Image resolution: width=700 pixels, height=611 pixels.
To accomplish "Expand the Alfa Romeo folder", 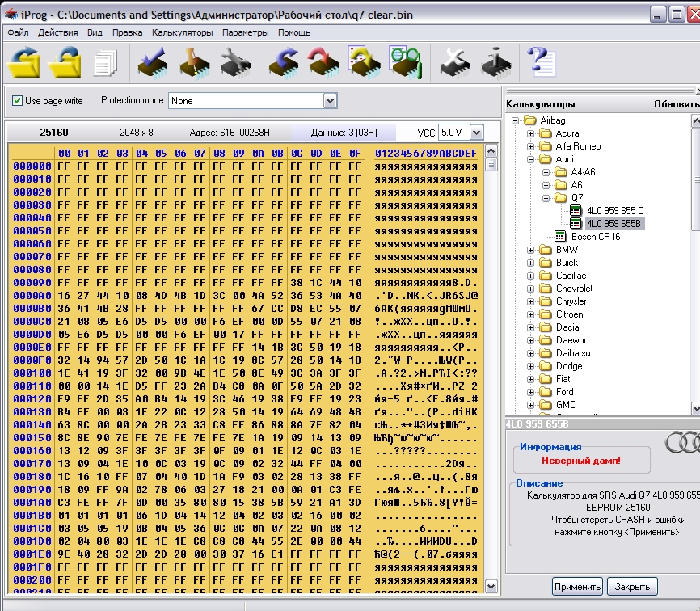I will [530, 146].
